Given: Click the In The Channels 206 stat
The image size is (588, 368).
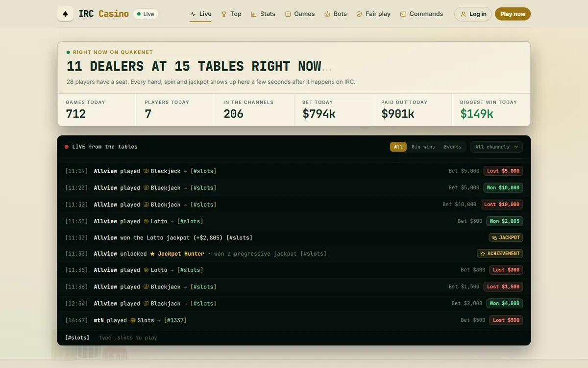Looking at the screenshot, I should (254, 109).
